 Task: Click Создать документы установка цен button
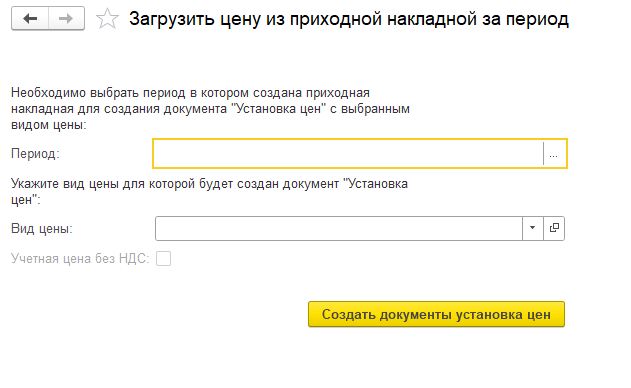coord(436,314)
